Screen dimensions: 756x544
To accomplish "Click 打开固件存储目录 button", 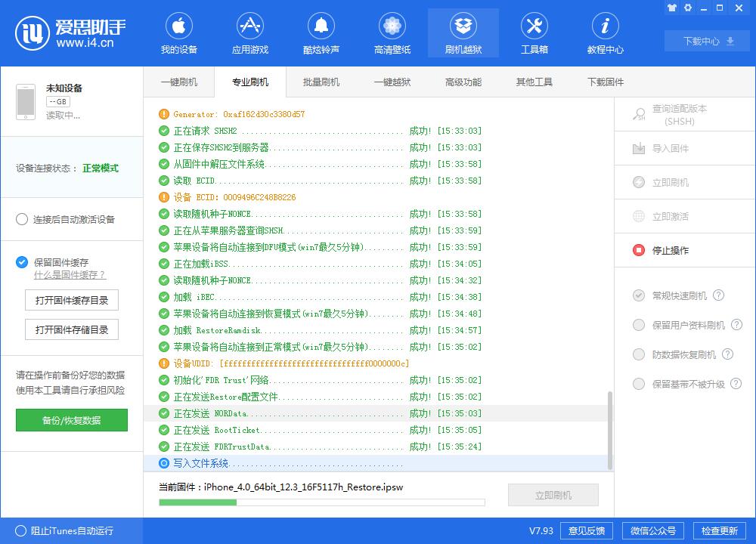I will [72, 329].
